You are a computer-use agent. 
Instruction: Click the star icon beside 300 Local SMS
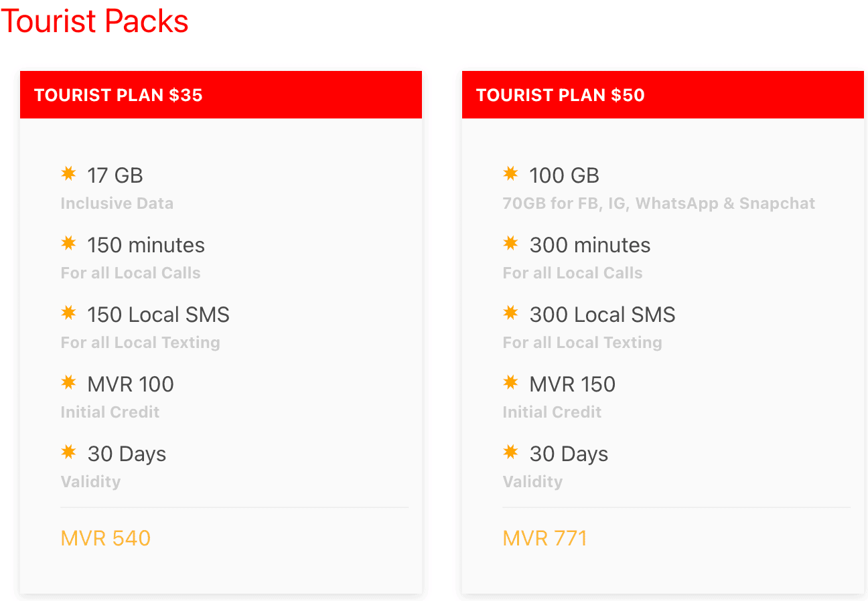tap(510, 313)
